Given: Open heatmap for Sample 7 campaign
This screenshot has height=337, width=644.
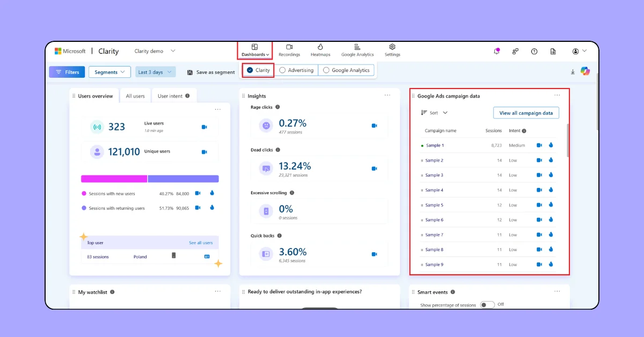Looking at the screenshot, I should [551, 235].
